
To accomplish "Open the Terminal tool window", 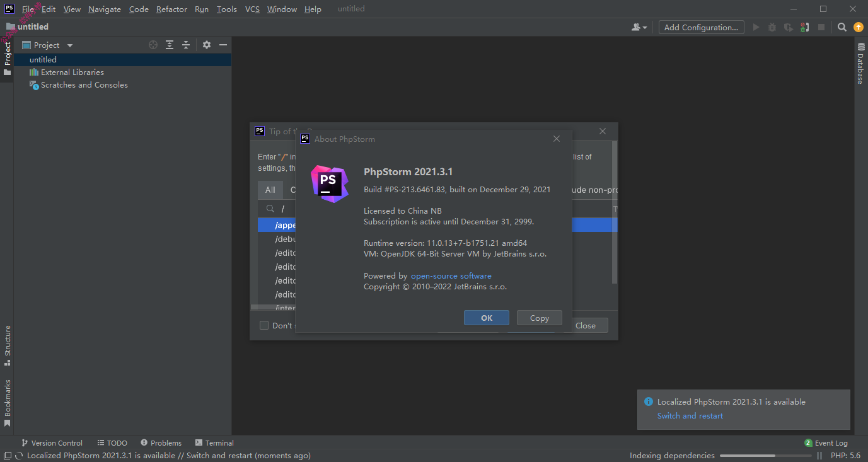I will pyautogui.click(x=214, y=443).
